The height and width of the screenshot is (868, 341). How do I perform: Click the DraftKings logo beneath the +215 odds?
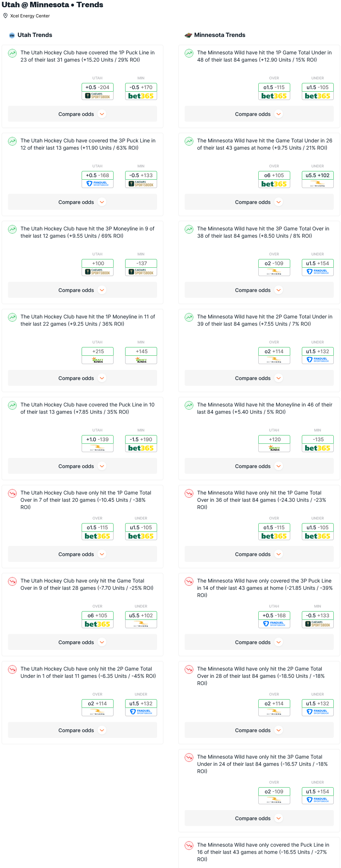pos(98,360)
